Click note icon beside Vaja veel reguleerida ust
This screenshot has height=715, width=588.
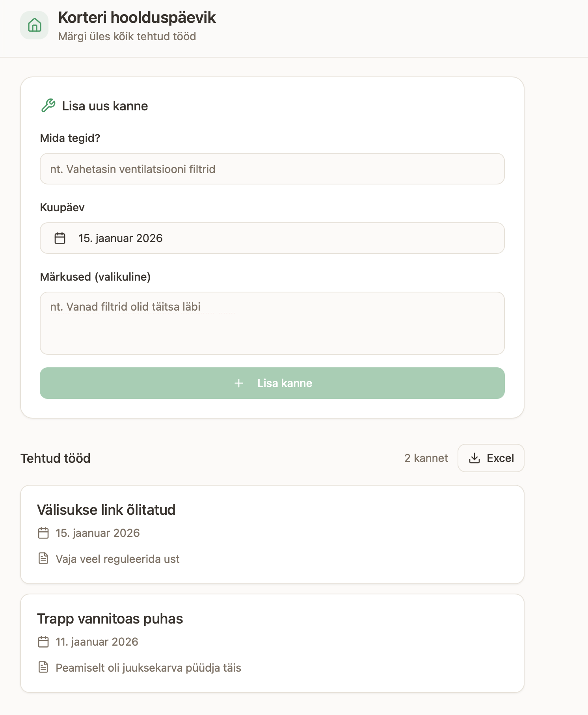click(x=43, y=559)
